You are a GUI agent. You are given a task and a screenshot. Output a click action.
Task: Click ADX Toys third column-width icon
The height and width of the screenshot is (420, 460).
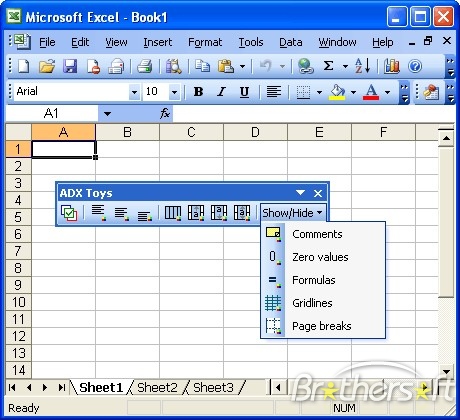[x=219, y=213]
